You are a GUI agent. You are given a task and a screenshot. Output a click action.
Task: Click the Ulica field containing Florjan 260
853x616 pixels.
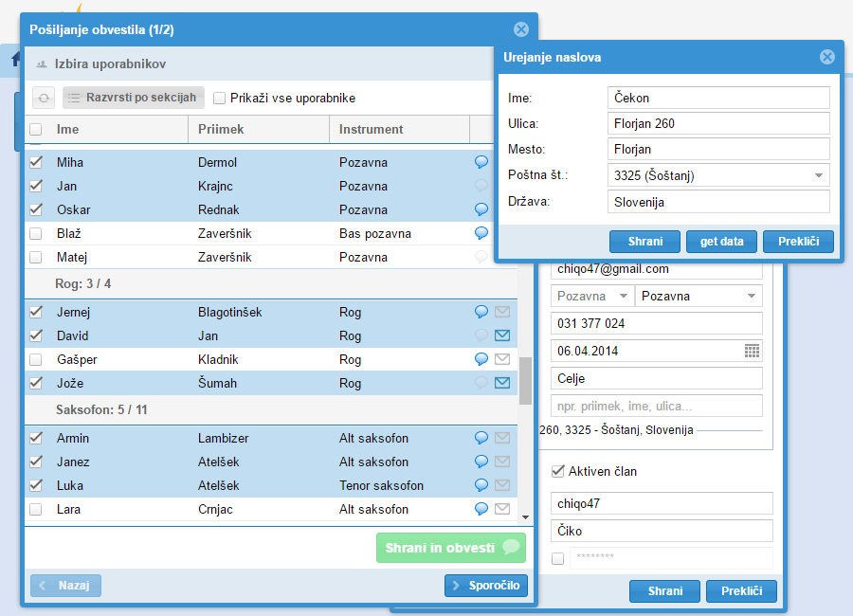(717, 123)
